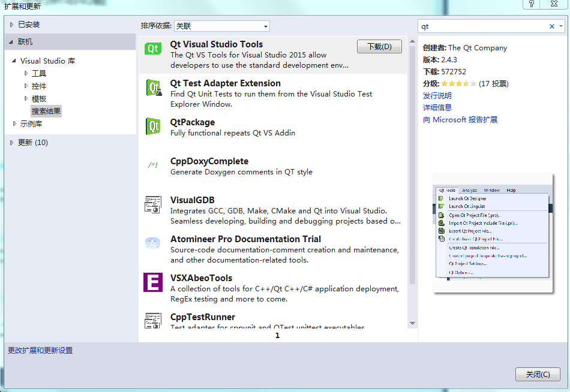The height and width of the screenshot is (392, 570).
Task: Click the purple VSXAbeoTools E icon
Action: coord(152,282)
